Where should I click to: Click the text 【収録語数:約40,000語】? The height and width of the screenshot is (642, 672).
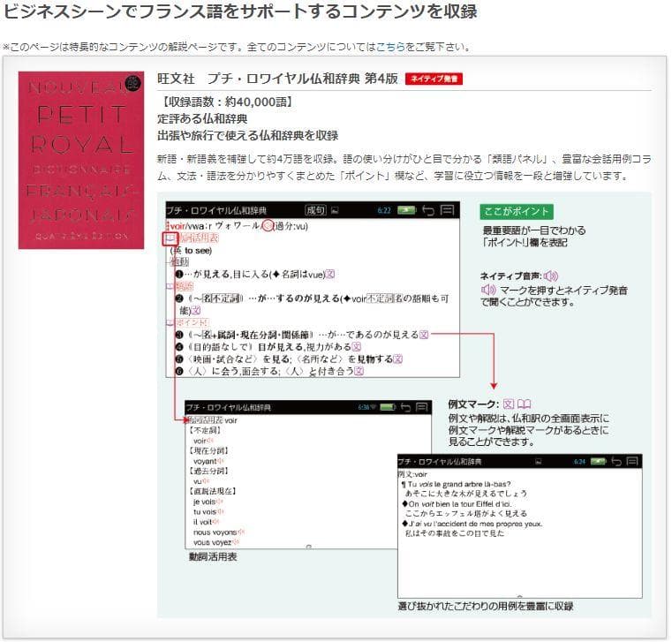pyautogui.click(x=226, y=102)
